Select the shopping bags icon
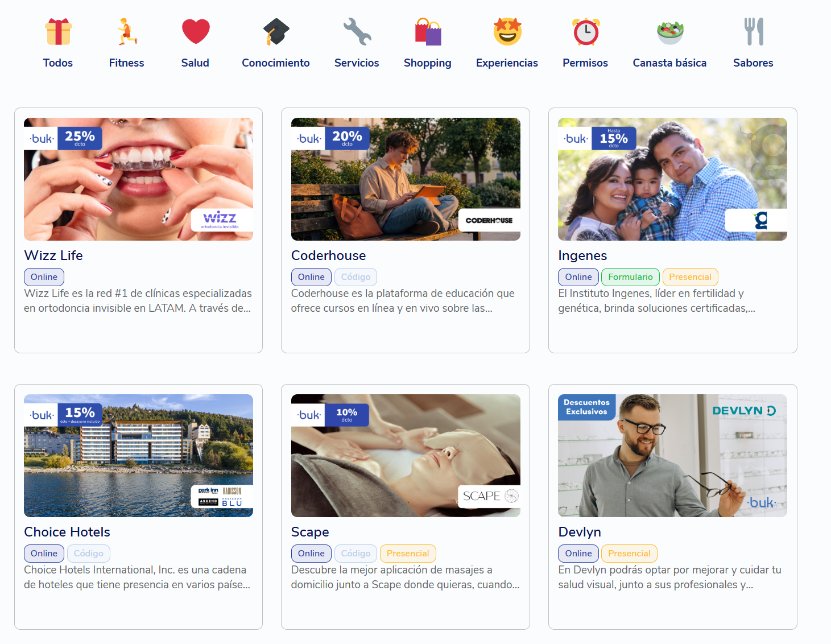The image size is (831, 644). [x=428, y=31]
